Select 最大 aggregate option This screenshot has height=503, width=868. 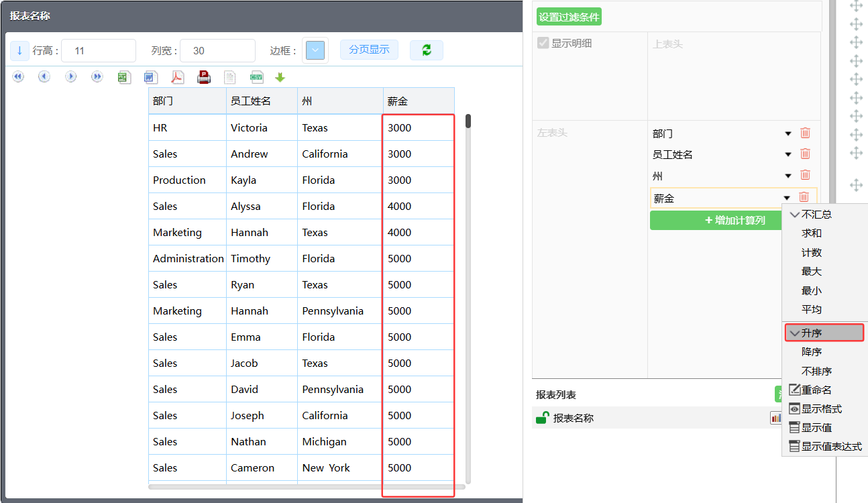824,272
